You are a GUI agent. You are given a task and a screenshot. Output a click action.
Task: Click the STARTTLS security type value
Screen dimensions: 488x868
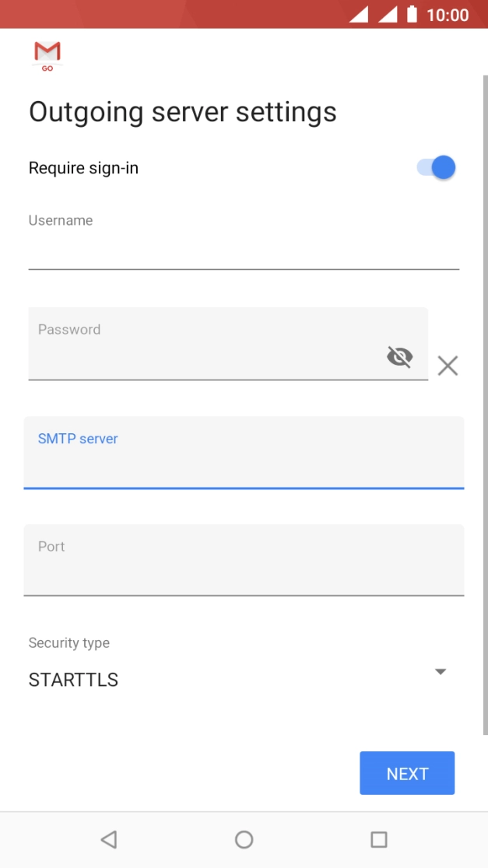coord(74,680)
